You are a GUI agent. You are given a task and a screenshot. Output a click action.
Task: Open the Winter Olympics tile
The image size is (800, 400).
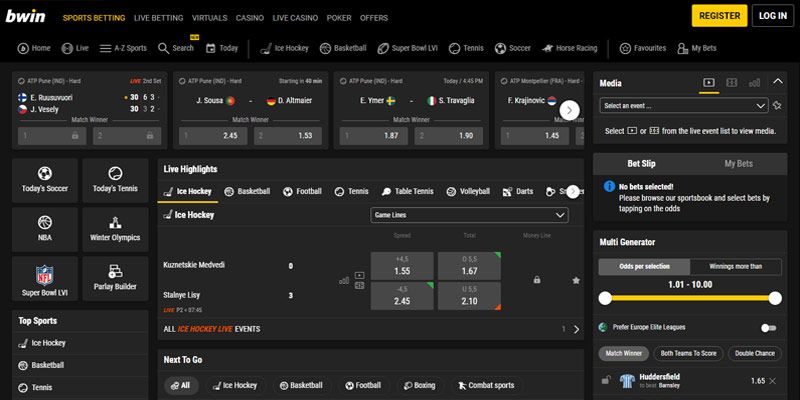115,229
